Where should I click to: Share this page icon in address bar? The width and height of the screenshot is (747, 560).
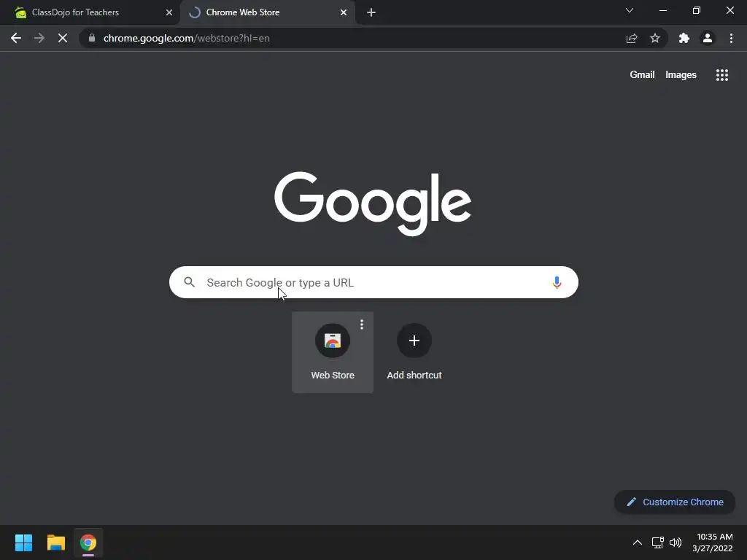click(632, 38)
